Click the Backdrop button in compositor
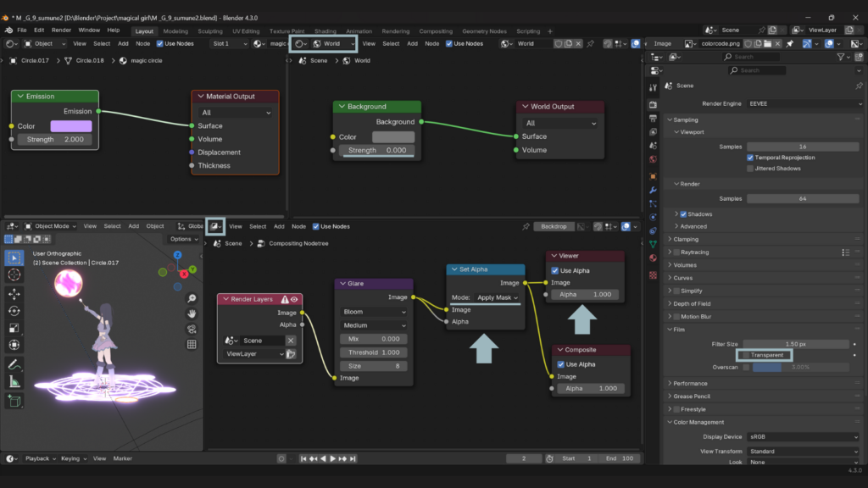The height and width of the screenshot is (488, 868). click(553, 226)
